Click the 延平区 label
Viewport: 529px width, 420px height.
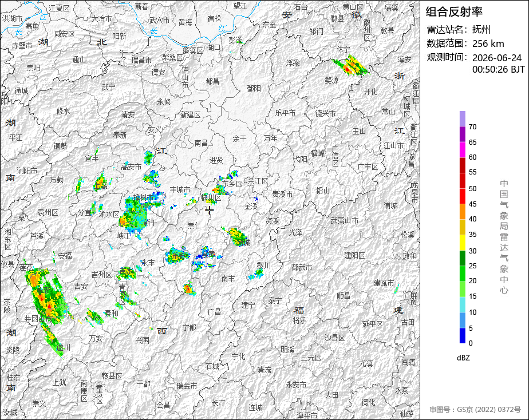click(373, 324)
